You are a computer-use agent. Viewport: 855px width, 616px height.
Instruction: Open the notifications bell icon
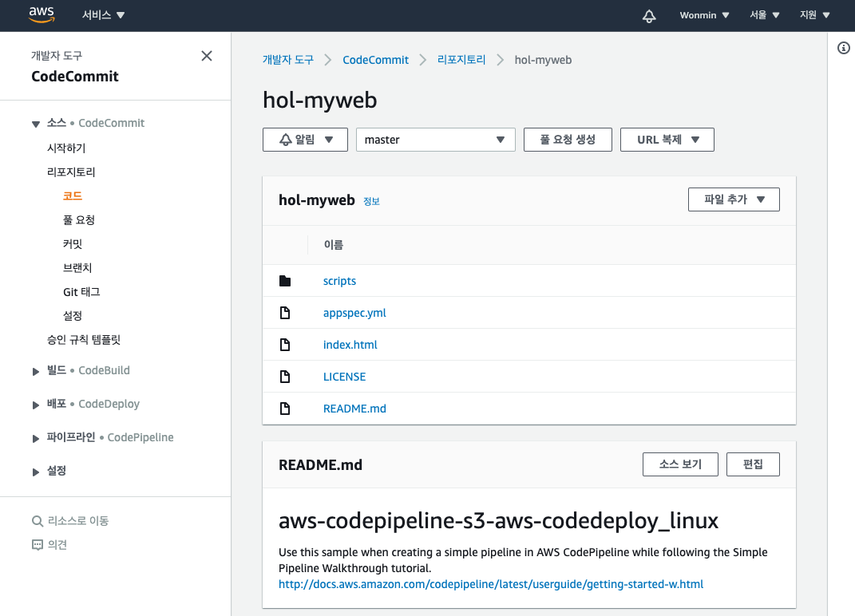pyautogui.click(x=649, y=16)
